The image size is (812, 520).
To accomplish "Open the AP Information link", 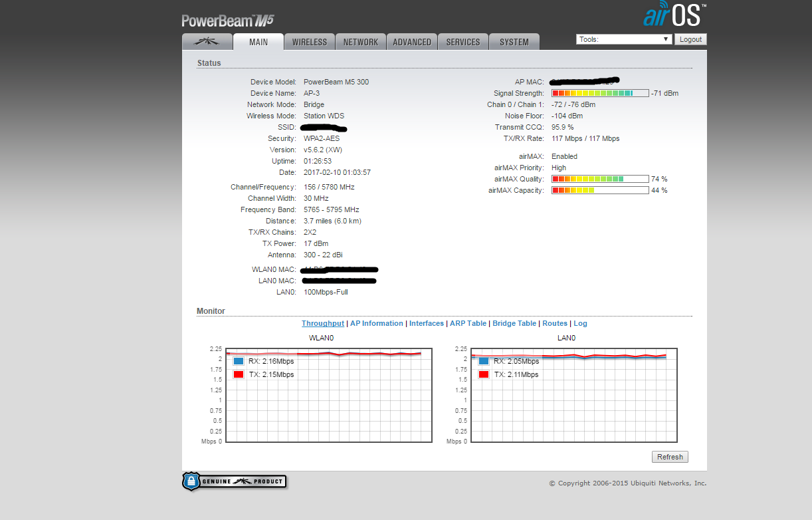I will pos(377,323).
